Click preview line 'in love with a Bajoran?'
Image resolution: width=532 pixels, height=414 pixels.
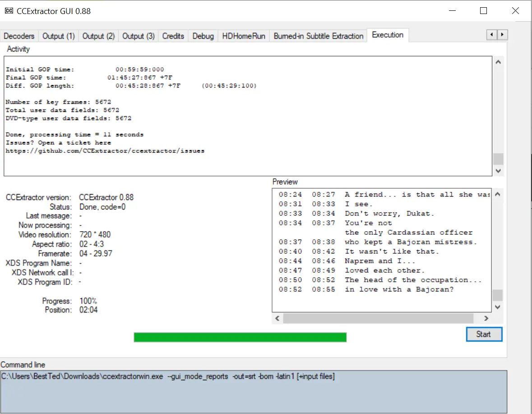pos(399,289)
